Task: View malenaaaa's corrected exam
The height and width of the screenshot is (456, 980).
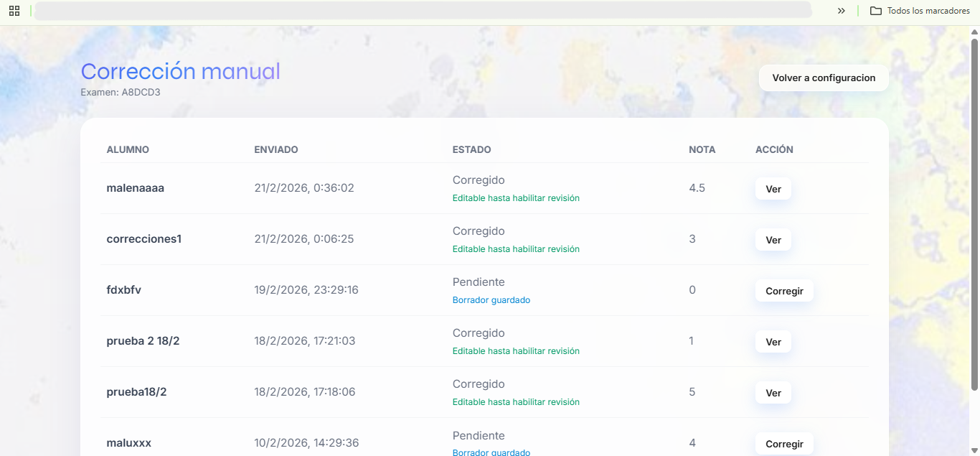Action: (x=773, y=189)
